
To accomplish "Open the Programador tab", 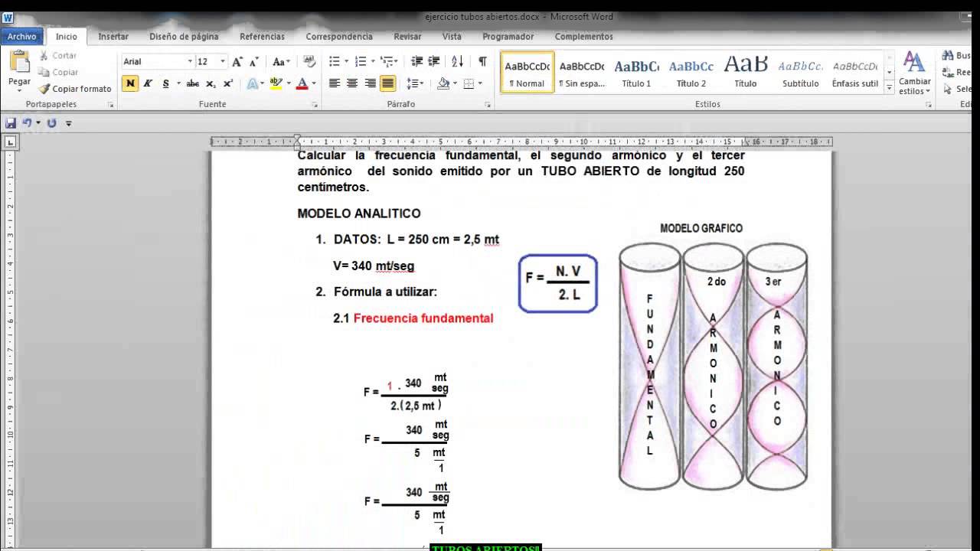I will pyautogui.click(x=508, y=36).
